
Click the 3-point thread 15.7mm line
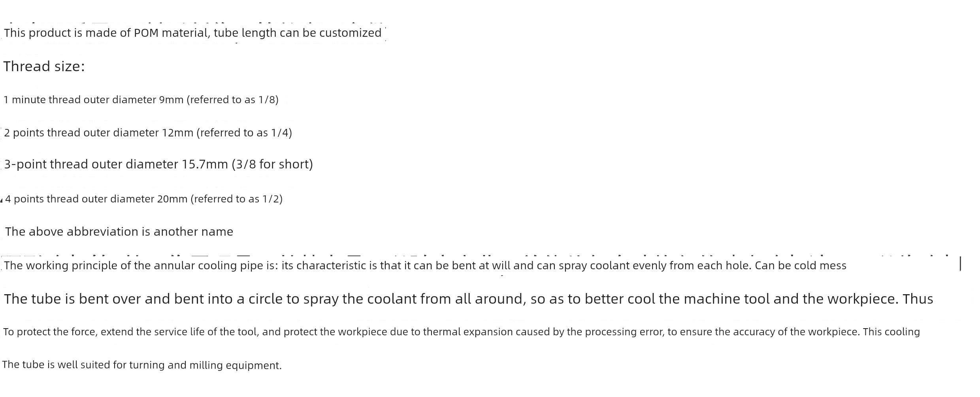point(158,164)
